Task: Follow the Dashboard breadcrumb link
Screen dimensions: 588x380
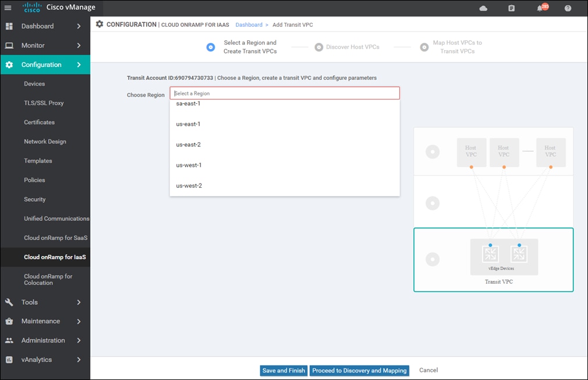Action: [249, 25]
